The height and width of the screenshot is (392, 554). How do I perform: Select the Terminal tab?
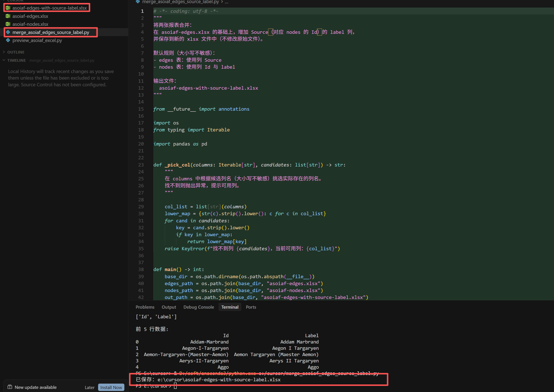click(x=230, y=307)
